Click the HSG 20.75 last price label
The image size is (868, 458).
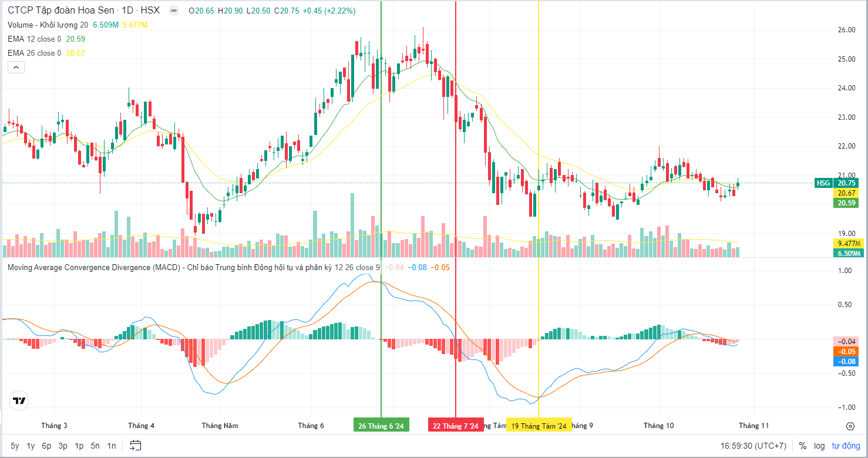(836, 183)
